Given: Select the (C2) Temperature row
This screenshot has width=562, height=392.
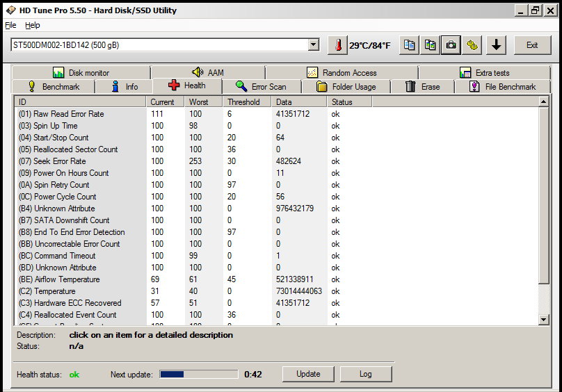Looking at the screenshot, I should point(276,291).
